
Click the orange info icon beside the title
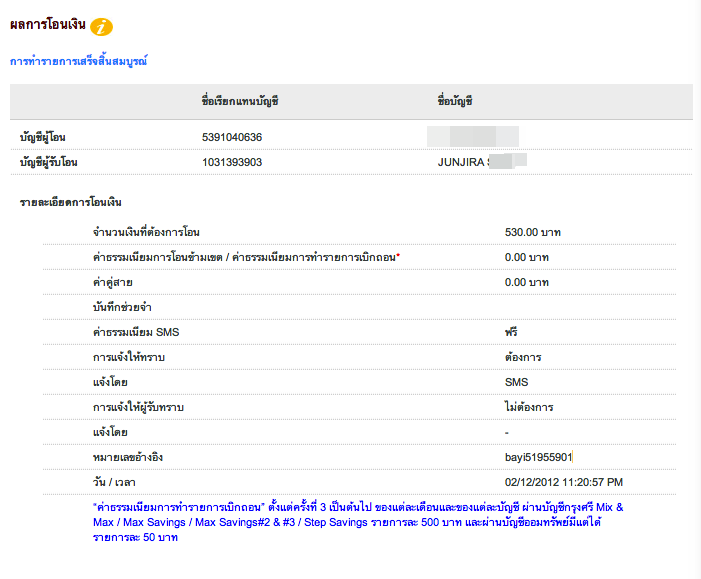(x=101, y=27)
